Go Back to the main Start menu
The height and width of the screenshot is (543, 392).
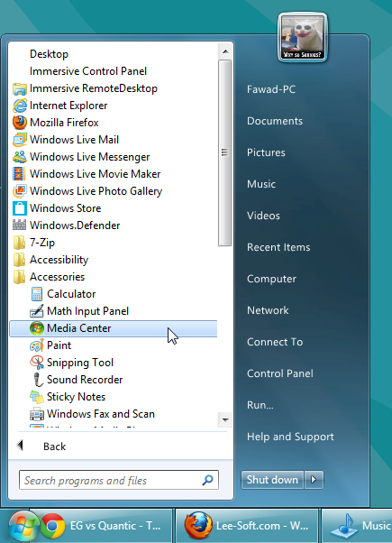point(41,446)
